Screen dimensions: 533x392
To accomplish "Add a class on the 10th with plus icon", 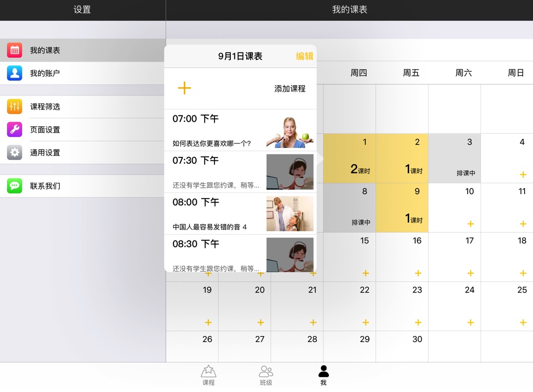I will coord(470,224).
